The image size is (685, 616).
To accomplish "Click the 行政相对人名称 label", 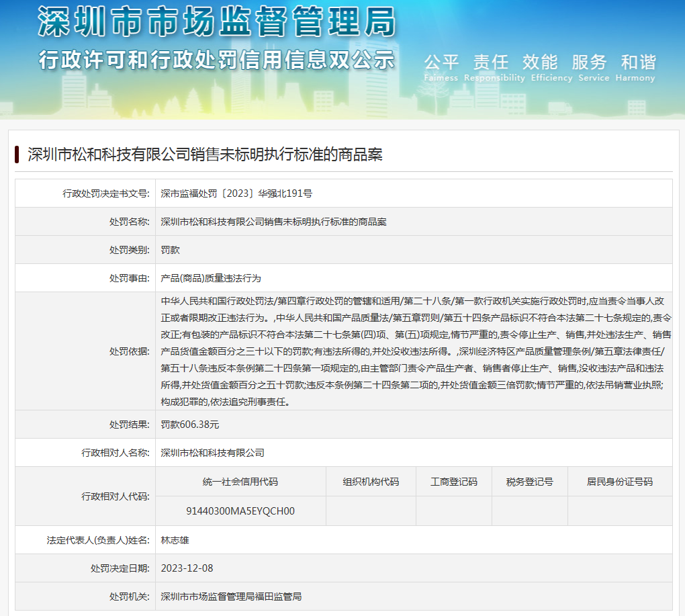I will (116, 453).
